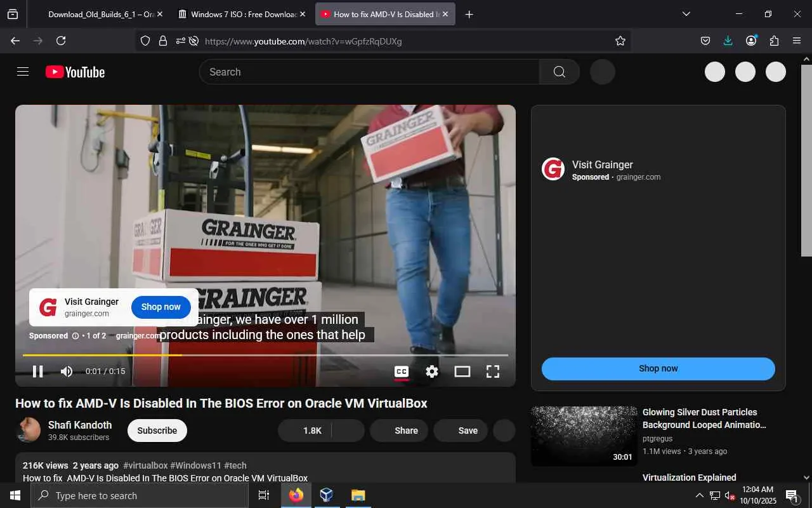
Task: Click the Grainger logo in the side ad
Action: (x=553, y=170)
